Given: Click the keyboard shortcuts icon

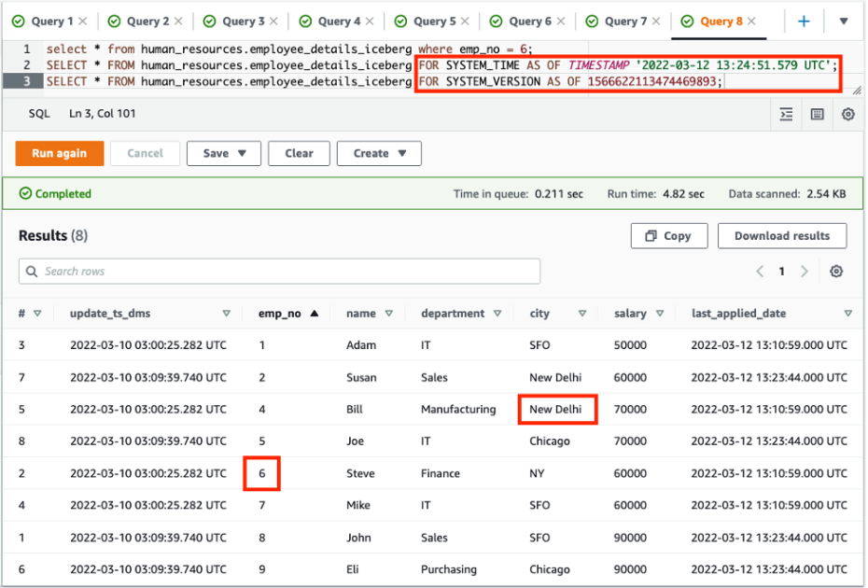Looking at the screenshot, I should (817, 114).
